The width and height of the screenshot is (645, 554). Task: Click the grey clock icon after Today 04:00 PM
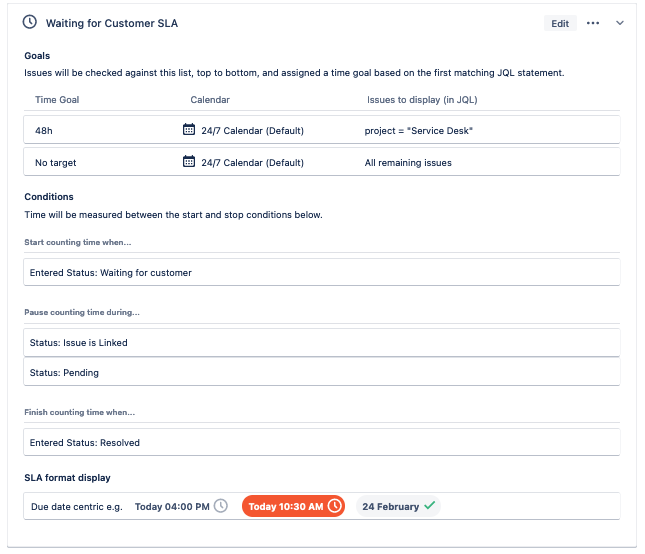221,506
